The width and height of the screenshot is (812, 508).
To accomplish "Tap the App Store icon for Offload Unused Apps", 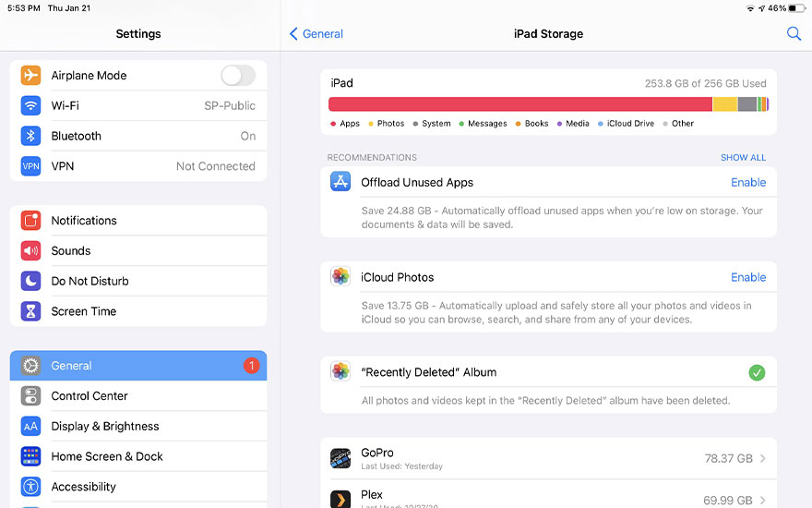I will [x=340, y=181].
